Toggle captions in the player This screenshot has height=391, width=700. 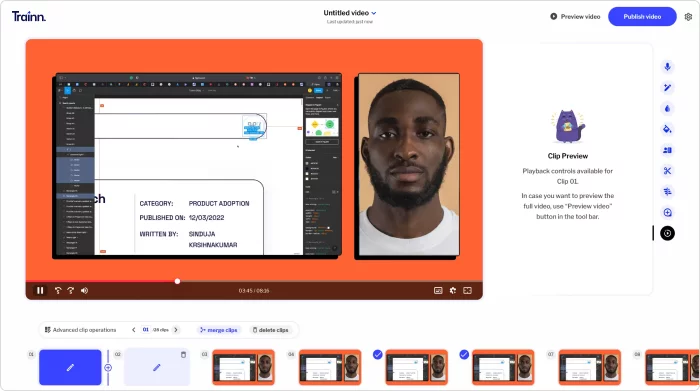tap(438, 291)
